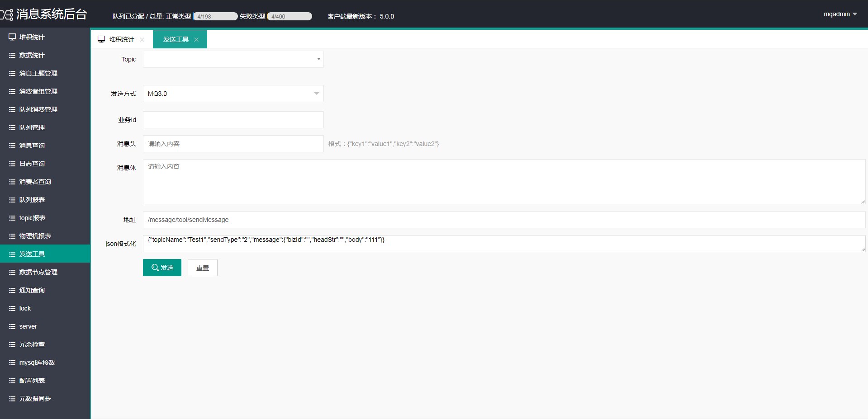868x419 pixels.
Task: Go to 数据节点管理
Action: [45, 272]
